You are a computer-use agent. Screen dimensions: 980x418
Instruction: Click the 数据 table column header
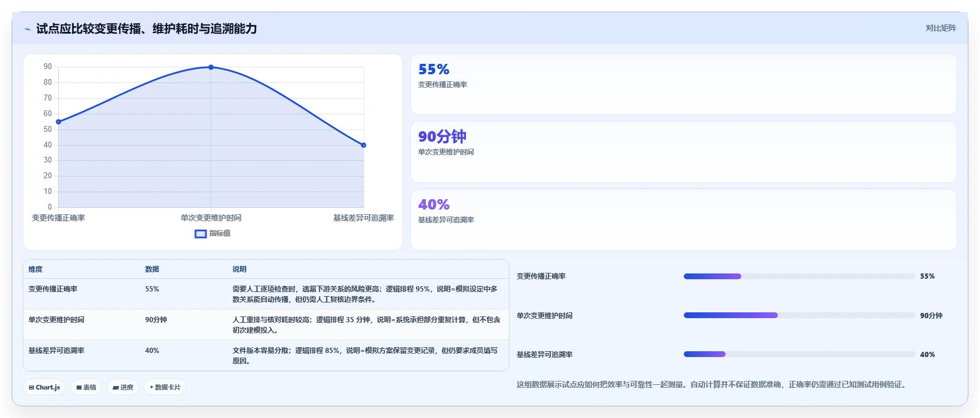(x=152, y=269)
